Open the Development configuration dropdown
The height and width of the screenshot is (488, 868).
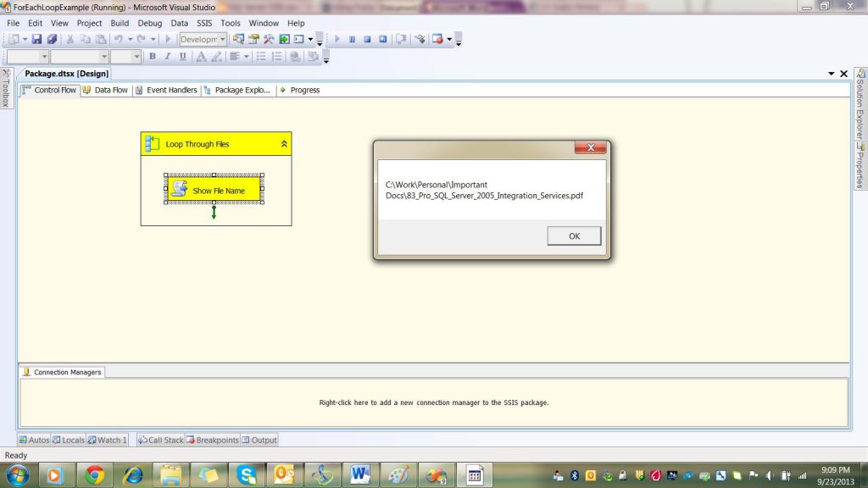[222, 39]
